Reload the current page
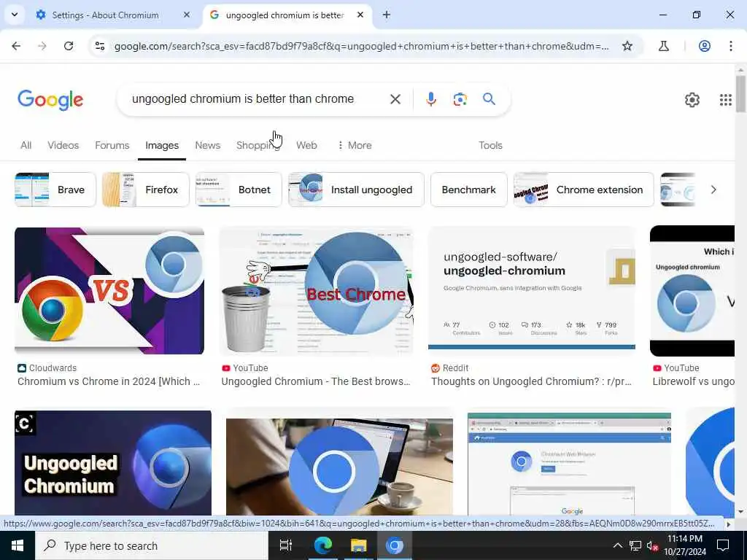Image resolution: width=747 pixels, height=560 pixels. click(69, 46)
